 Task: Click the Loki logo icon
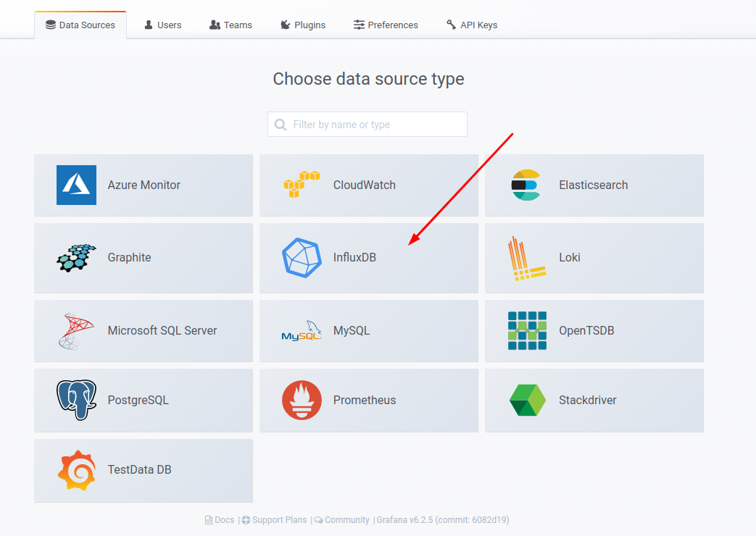click(x=526, y=259)
